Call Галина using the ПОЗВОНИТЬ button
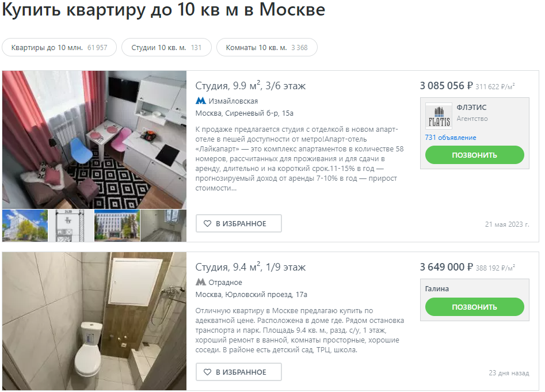This screenshot has height=392, width=545. (474, 307)
